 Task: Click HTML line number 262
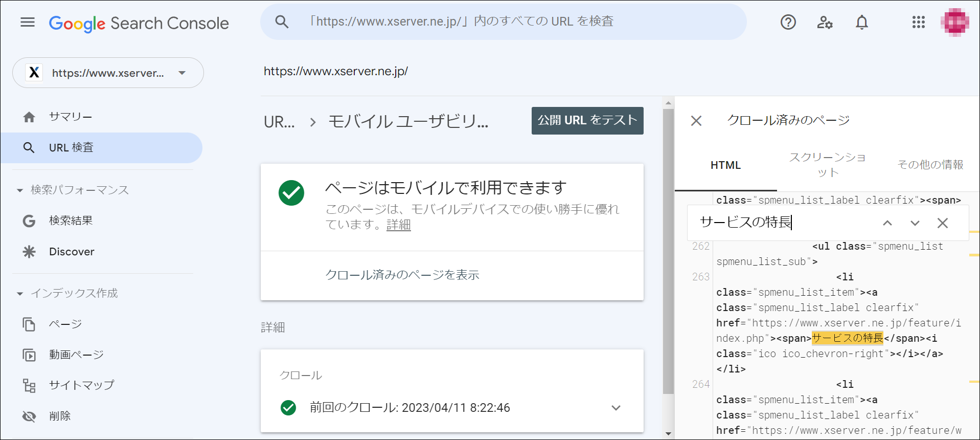tap(701, 246)
